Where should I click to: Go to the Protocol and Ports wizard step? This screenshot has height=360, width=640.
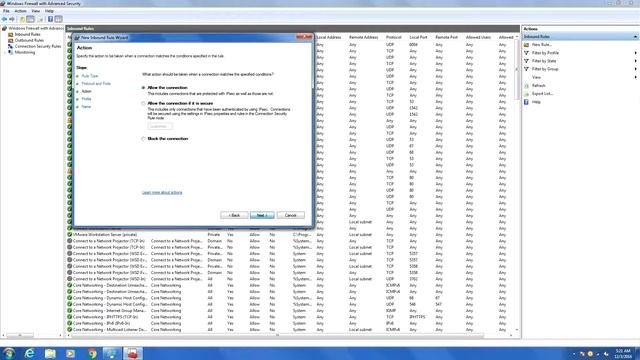pos(96,84)
